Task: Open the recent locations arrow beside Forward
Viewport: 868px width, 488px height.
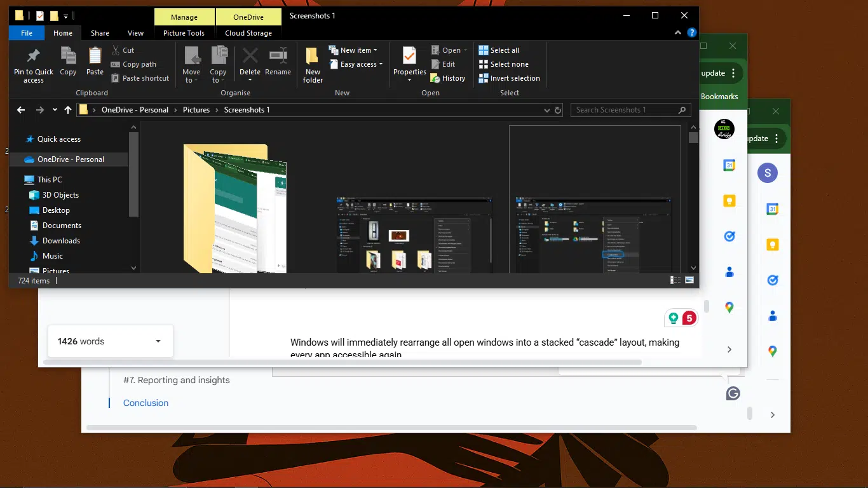Action: click(x=55, y=110)
